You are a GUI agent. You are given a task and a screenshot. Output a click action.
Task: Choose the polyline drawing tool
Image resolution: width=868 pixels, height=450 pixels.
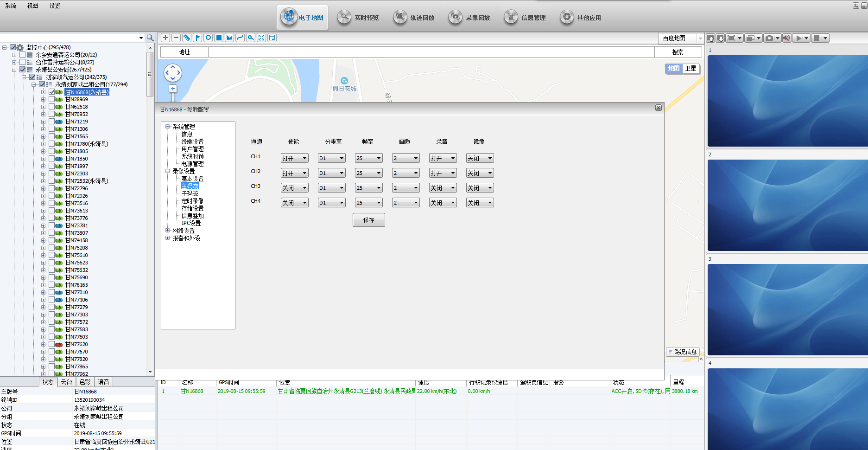240,38
